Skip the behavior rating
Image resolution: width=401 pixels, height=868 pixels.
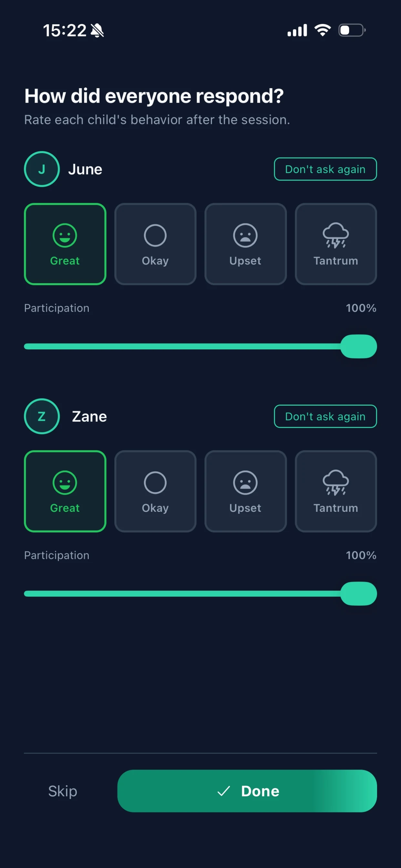pyautogui.click(x=63, y=791)
